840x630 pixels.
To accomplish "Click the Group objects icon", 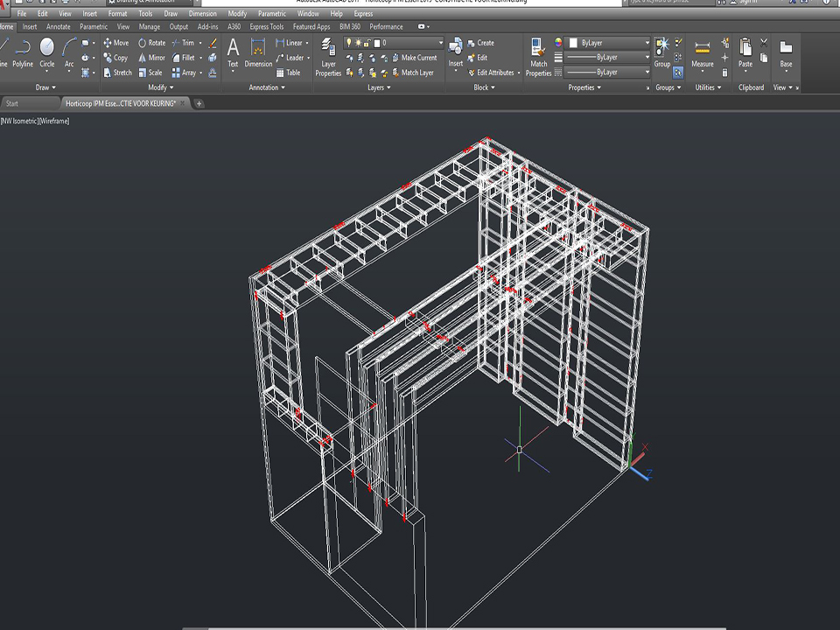I will click(661, 49).
